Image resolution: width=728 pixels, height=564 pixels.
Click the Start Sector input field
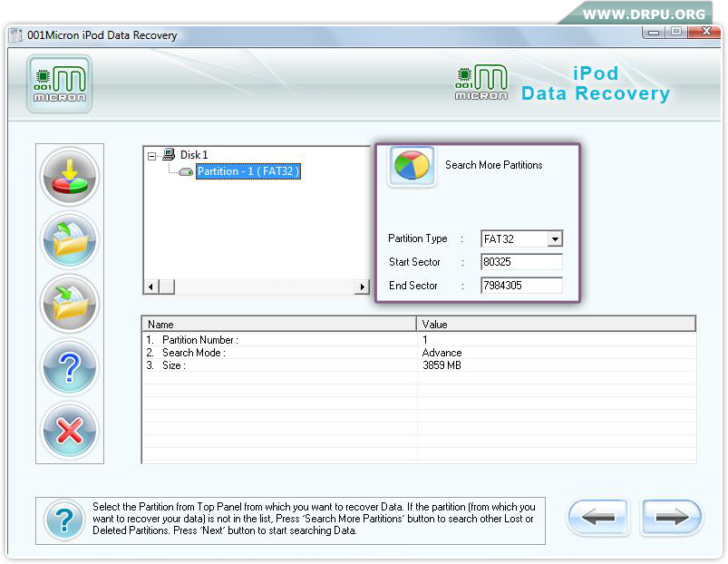(x=521, y=262)
